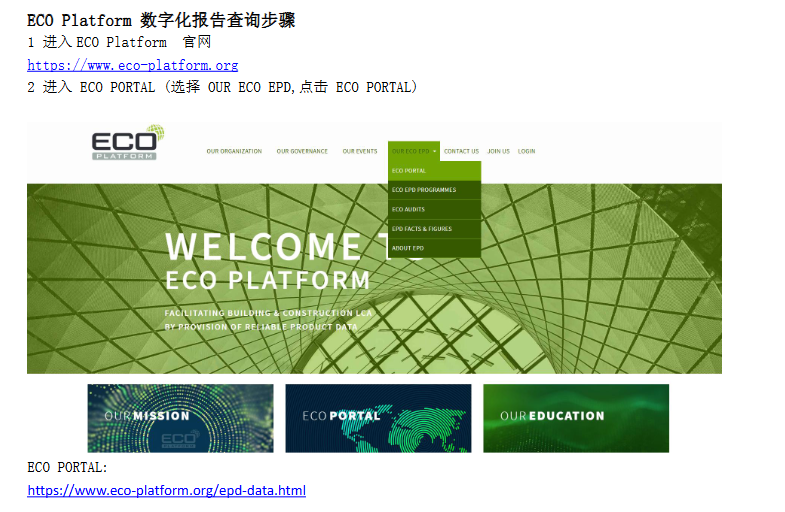
Task: Click LOGIN in navigation bar
Action: click(x=526, y=151)
